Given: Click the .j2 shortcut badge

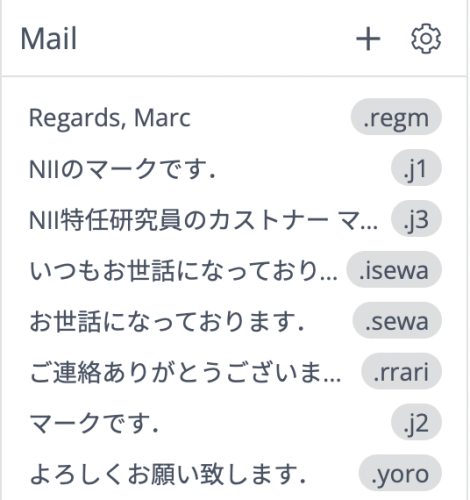Looking at the screenshot, I should (416, 422).
